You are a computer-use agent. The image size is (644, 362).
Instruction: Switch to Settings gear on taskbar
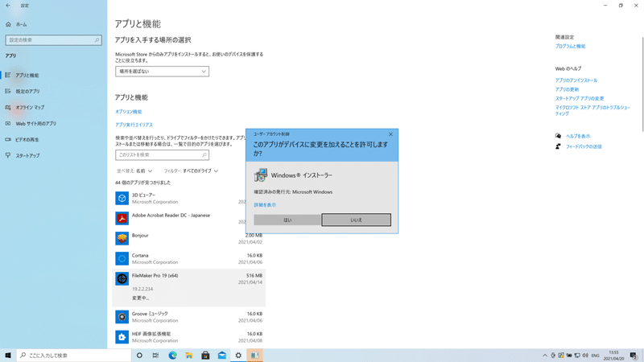point(238,356)
